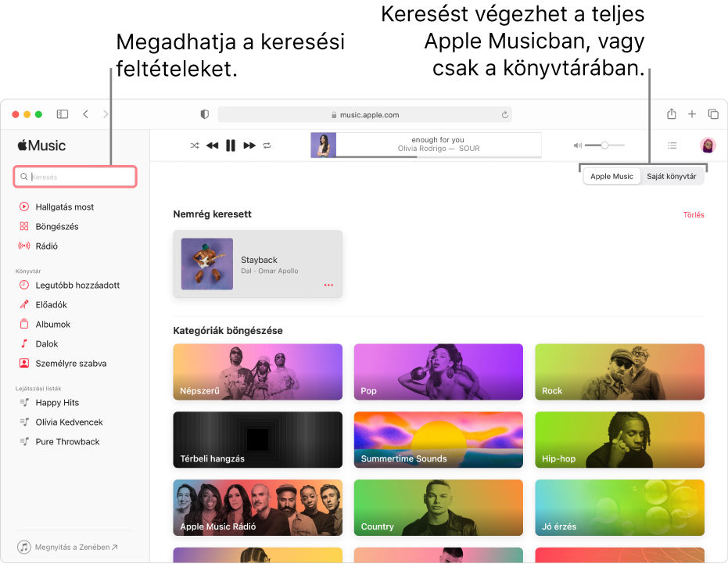The width and height of the screenshot is (728, 564).
Task: Open the Up Next queue list
Action: point(672,145)
